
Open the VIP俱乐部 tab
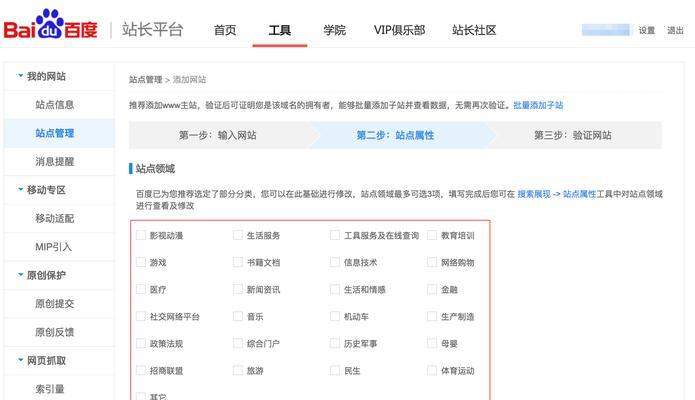[x=399, y=30]
